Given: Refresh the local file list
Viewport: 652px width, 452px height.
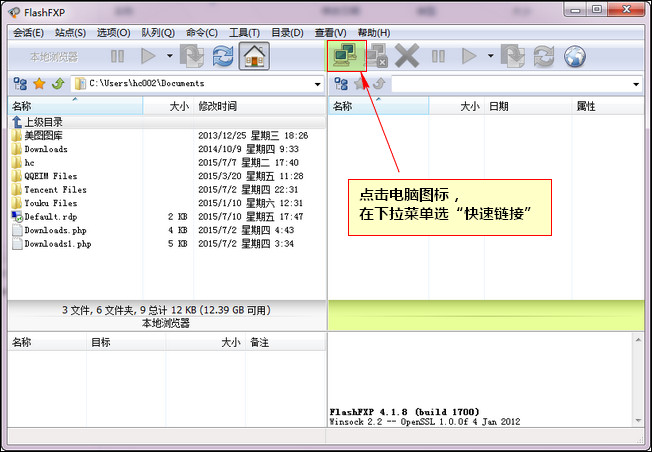Looking at the screenshot, I should point(223,56).
